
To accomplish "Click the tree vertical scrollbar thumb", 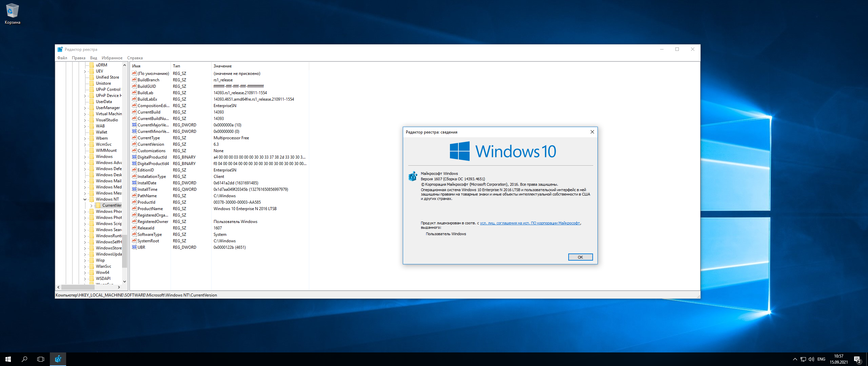I will [124, 251].
